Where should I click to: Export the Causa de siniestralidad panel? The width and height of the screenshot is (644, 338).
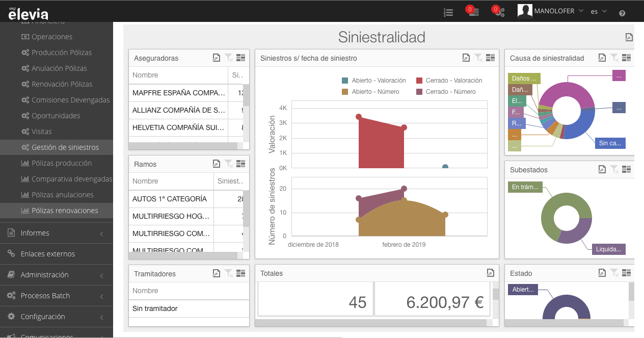click(x=602, y=58)
